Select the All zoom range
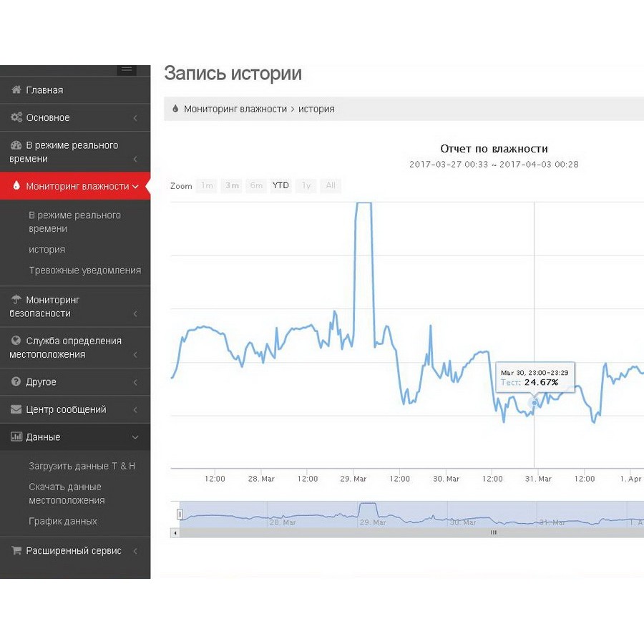 [330, 186]
